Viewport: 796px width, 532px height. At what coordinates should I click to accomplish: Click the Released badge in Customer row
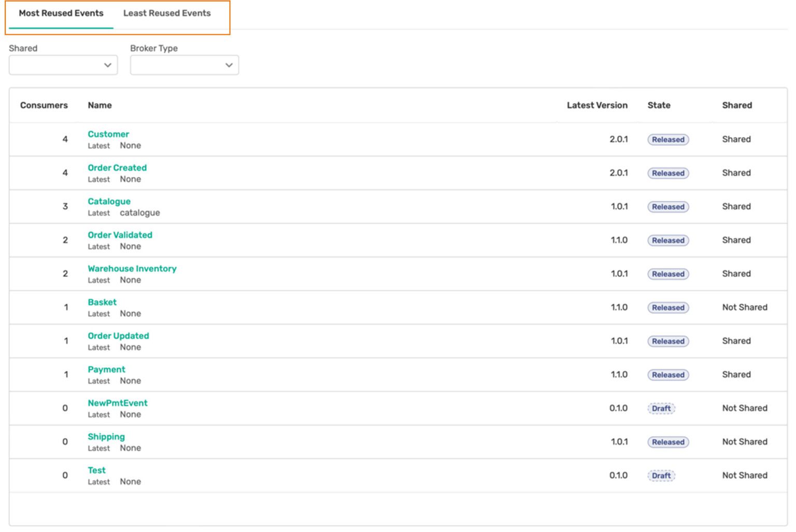[x=668, y=140]
